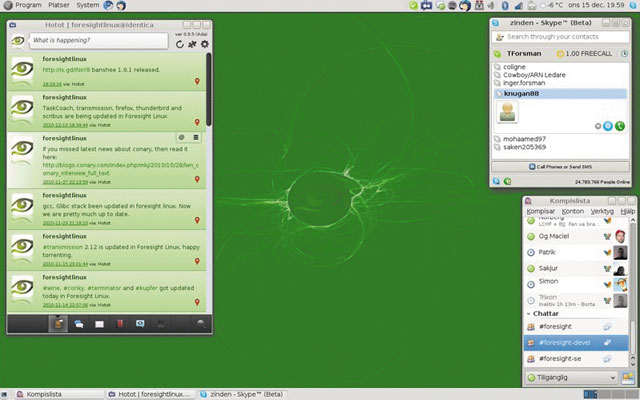Open the System menu

88,5
